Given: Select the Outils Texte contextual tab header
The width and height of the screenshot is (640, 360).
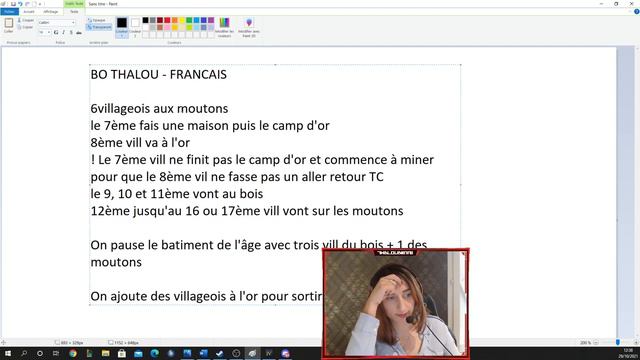Looking at the screenshot, I should (x=74, y=3).
